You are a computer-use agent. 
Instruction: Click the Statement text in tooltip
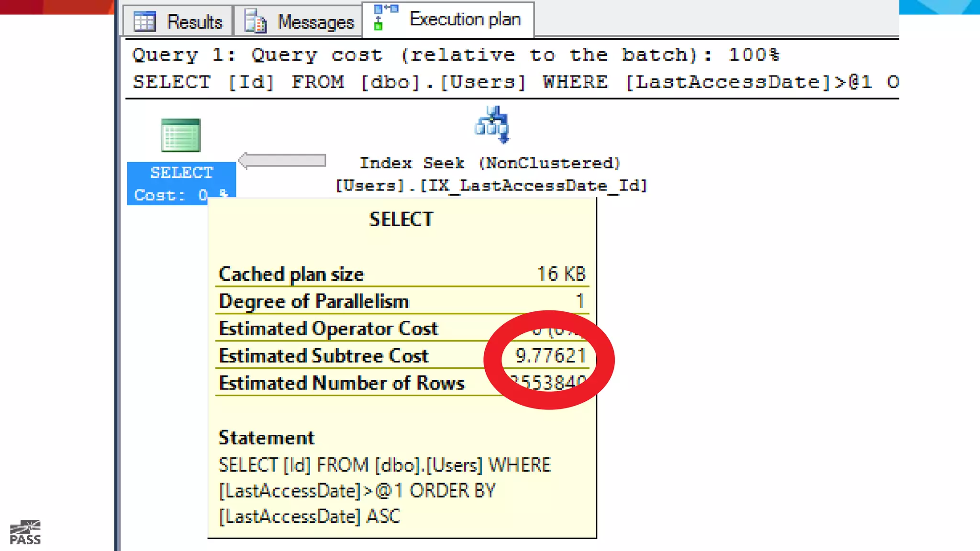385,491
